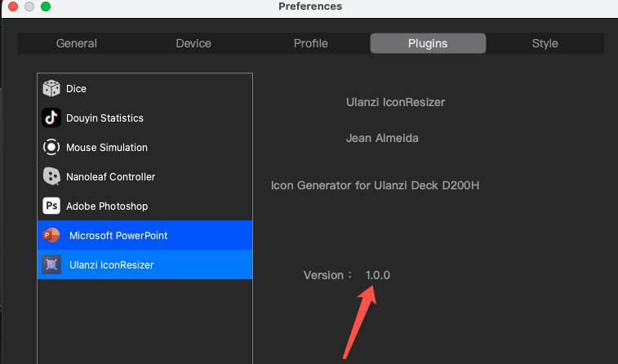Select the Plugins tab
The width and height of the screenshot is (618, 364).
coord(428,43)
